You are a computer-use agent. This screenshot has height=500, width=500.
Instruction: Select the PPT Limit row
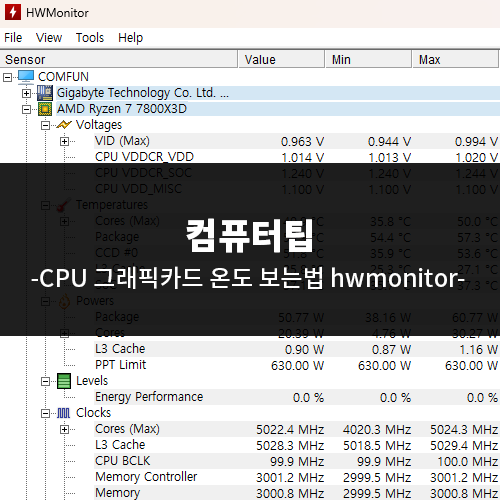[297, 365]
